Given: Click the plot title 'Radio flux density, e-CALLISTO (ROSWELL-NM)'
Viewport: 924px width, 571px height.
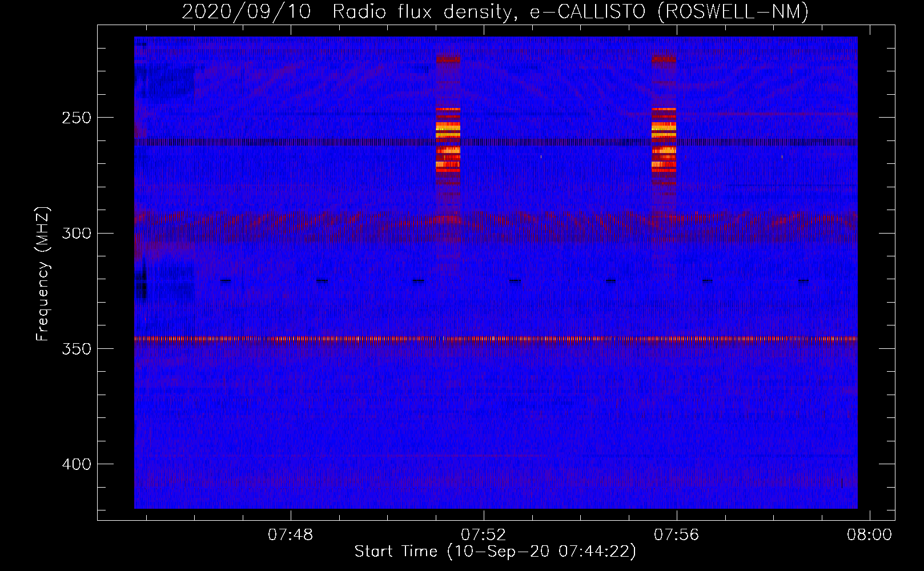Looking at the screenshot, I should point(571,12).
